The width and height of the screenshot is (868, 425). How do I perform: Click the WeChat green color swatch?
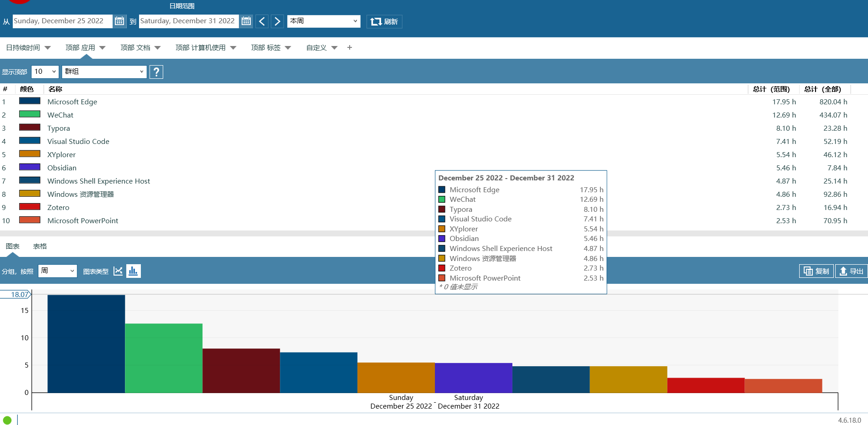[30, 114]
